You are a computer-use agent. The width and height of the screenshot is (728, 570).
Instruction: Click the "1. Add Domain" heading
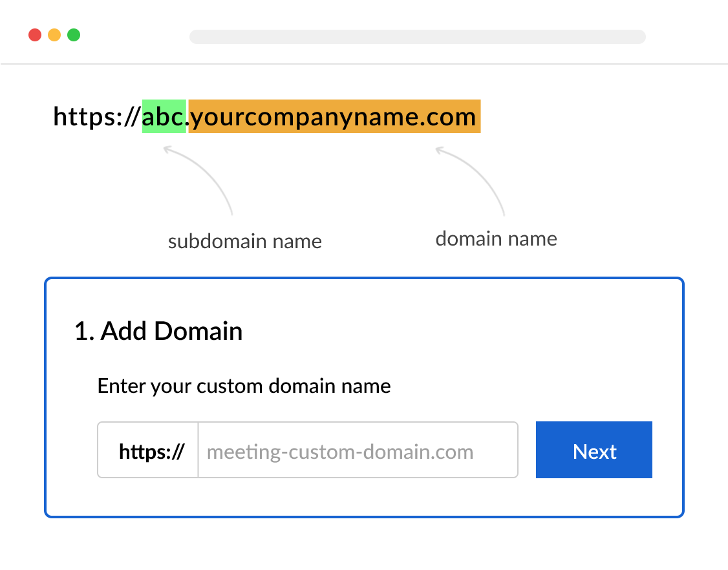(x=158, y=332)
